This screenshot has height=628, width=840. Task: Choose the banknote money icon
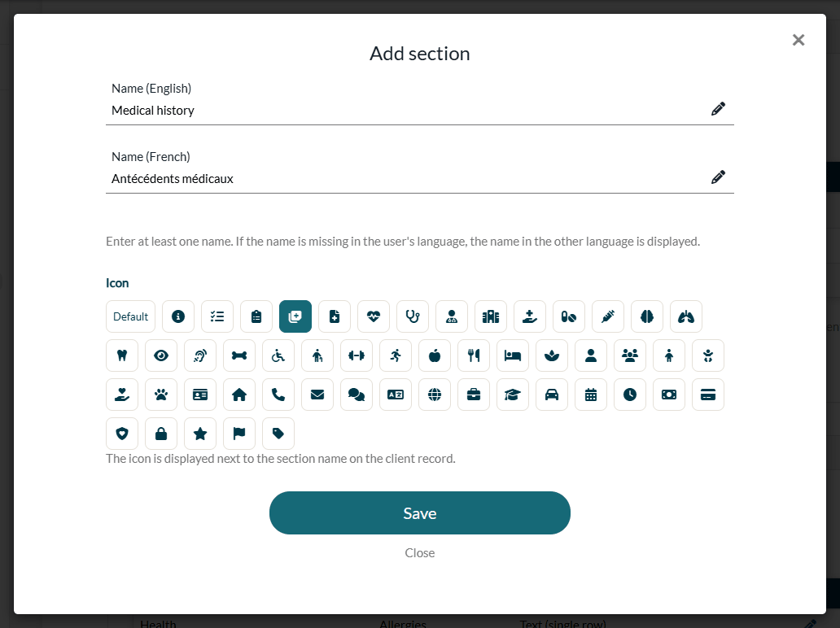coord(669,395)
